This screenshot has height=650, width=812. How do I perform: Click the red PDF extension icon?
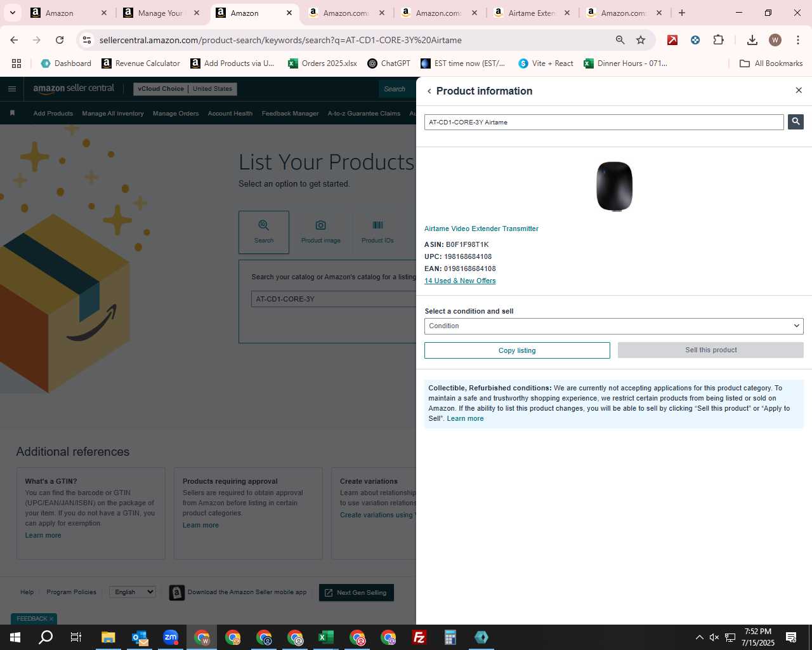coord(672,40)
